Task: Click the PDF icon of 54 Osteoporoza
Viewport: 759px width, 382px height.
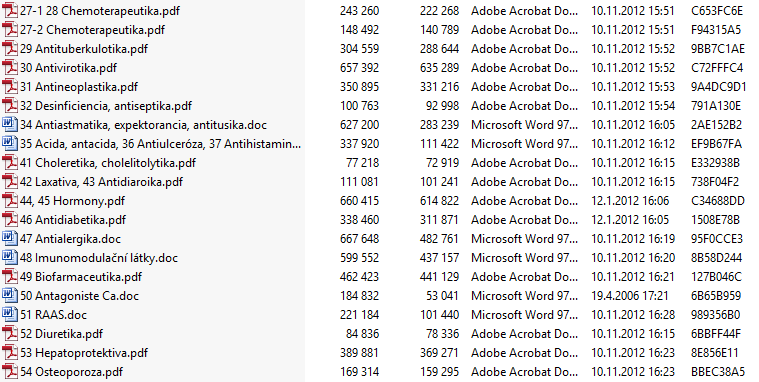Action: pos(10,372)
